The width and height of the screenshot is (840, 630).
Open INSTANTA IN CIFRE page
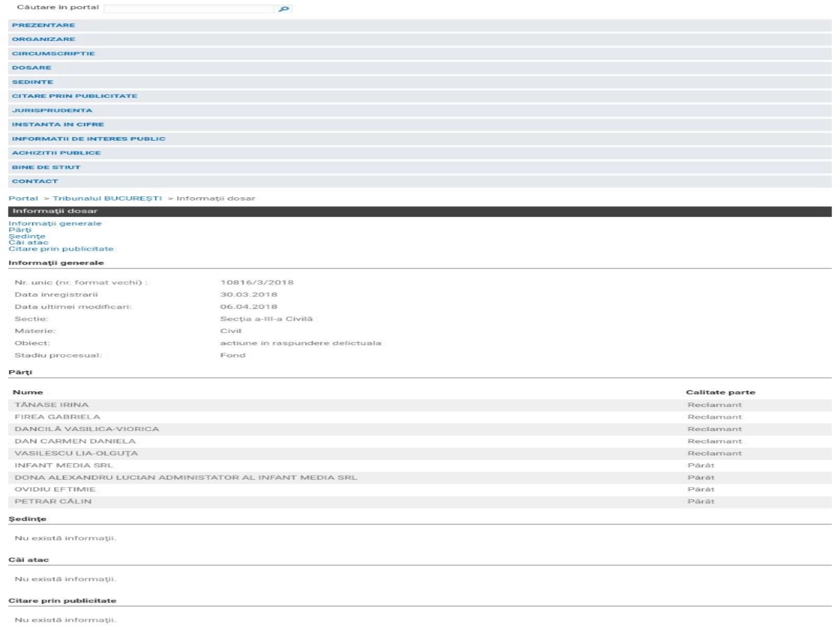58,124
